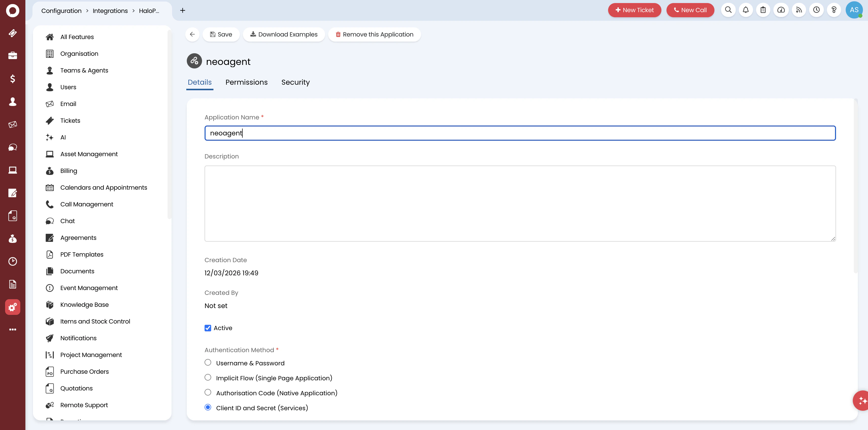Open the Email icon in the red sidebar
The height and width of the screenshot is (430, 868).
click(12, 124)
